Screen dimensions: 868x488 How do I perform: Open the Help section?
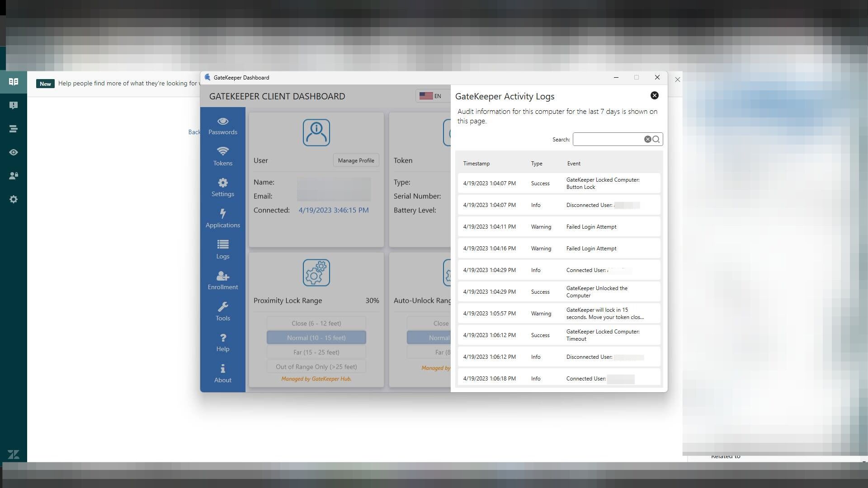pos(222,343)
